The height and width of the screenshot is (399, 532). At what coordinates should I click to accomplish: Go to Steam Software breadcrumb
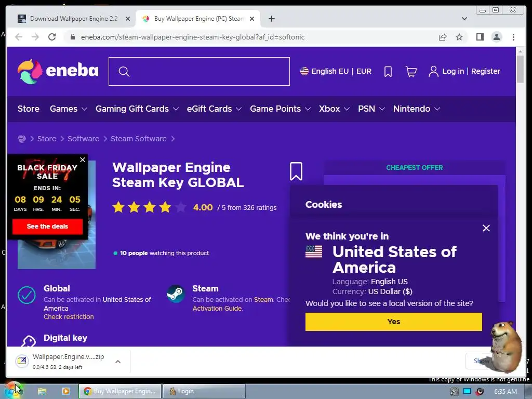coord(138,139)
